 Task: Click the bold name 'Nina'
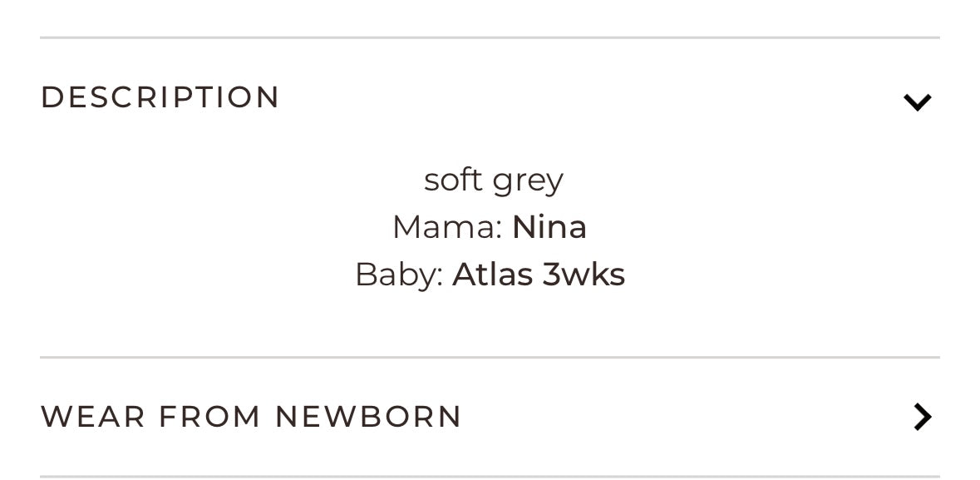[549, 227]
